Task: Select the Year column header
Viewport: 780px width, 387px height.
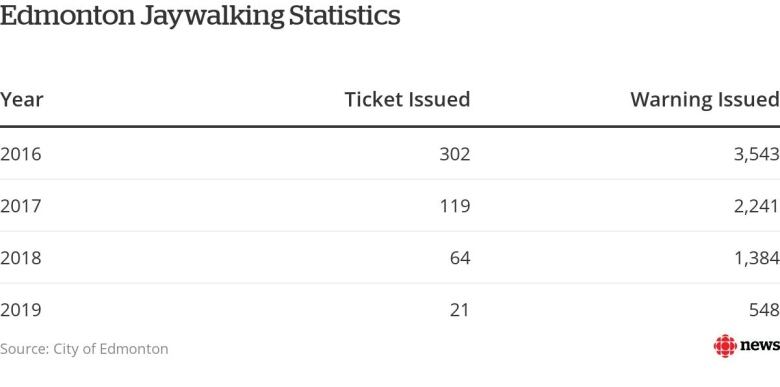Action: point(22,100)
